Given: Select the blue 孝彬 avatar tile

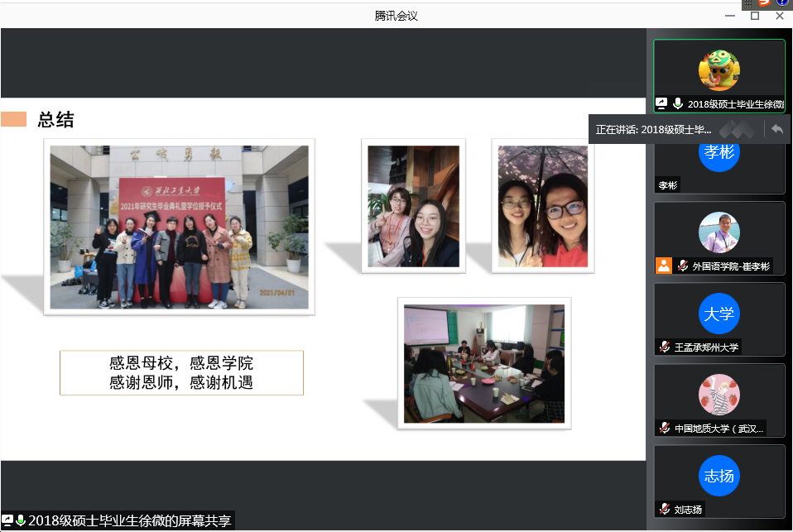Looking at the screenshot, I should pos(719,153).
